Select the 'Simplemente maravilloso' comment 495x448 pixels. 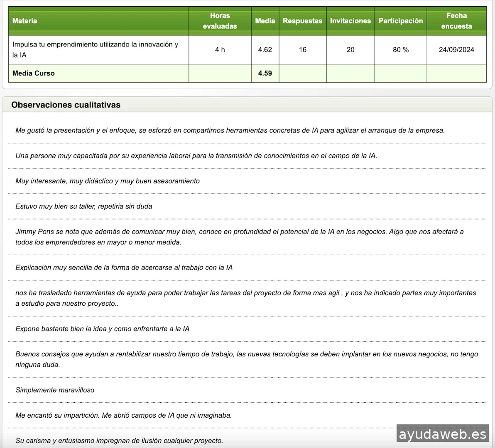[55, 390]
